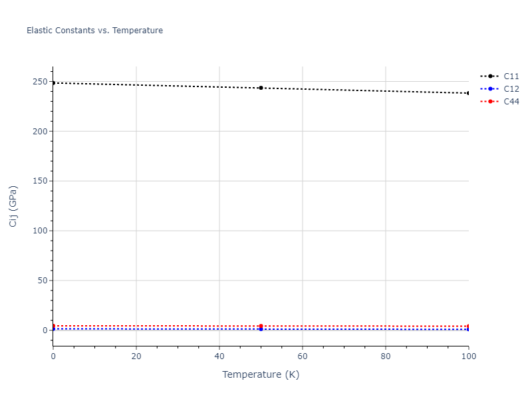532x399 pixels.
Task: Click the red C44 point at 50 K
Action: coord(261,326)
